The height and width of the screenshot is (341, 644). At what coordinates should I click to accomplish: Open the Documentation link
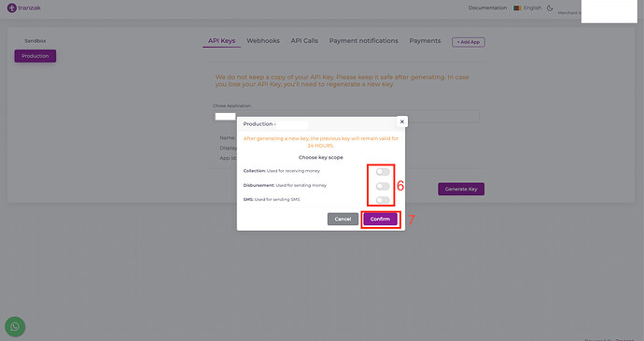[x=487, y=7]
